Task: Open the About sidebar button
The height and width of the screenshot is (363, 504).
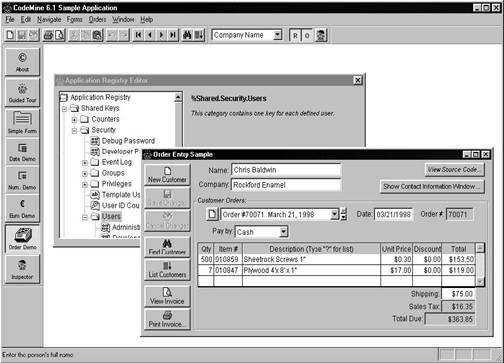Action: coord(22,62)
